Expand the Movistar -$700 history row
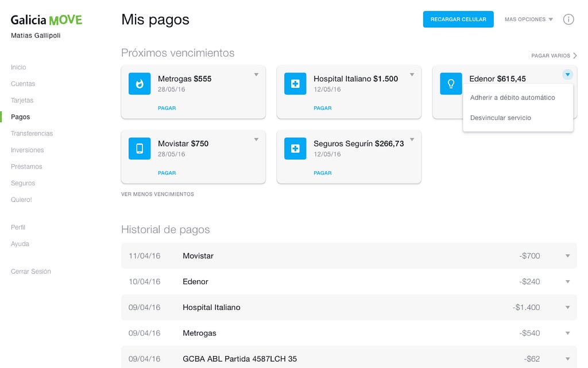588x368 pixels. pos(568,256)
